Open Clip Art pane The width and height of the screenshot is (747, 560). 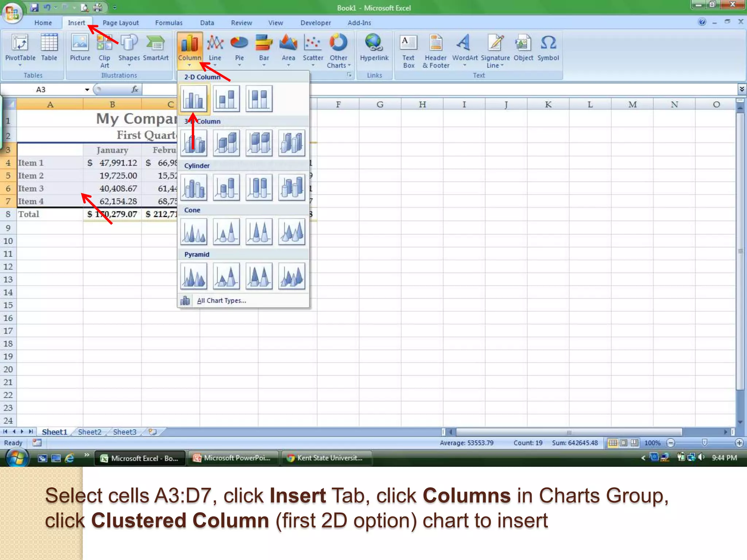104,50
